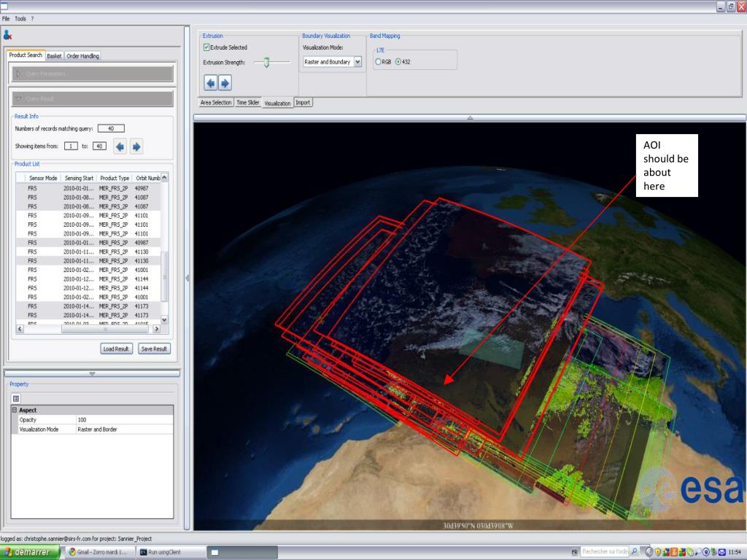The image size is (747, 560).
Task: Click the FR language indicator in taskbar
Action: [x=575, y=552]
